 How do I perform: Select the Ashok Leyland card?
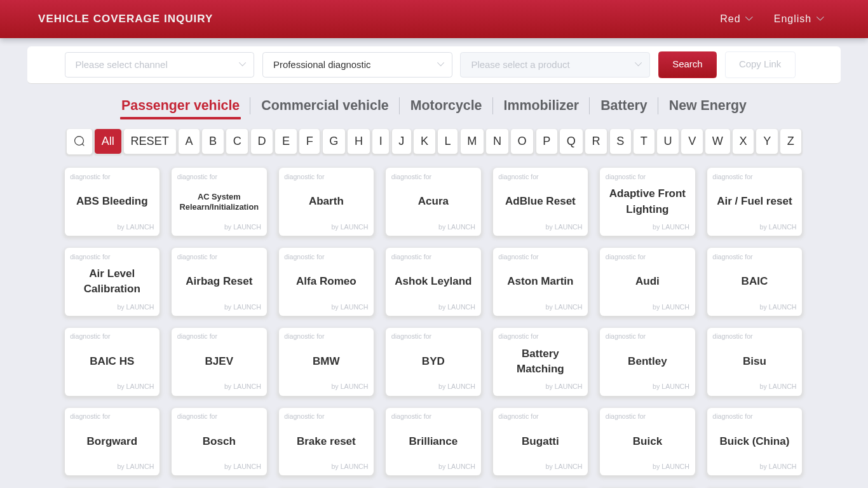[433, 281]
